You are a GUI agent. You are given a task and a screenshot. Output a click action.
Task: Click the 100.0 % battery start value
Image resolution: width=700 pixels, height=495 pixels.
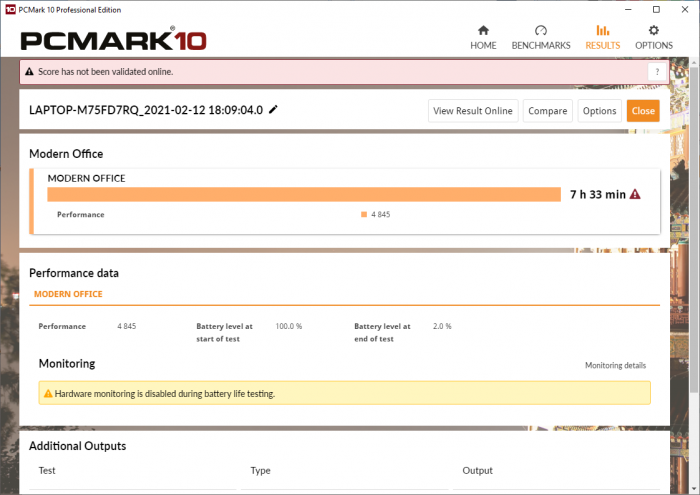pos(288,326)
